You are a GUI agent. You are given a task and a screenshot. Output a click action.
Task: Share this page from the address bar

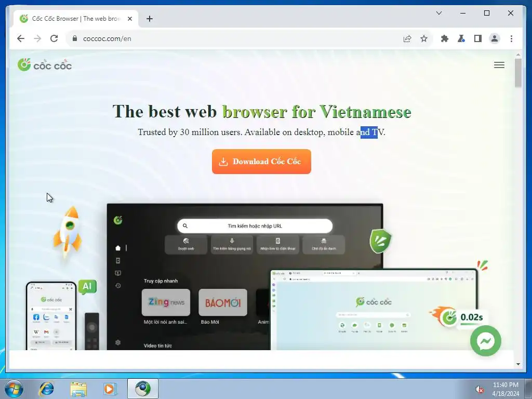click(407, 38)
